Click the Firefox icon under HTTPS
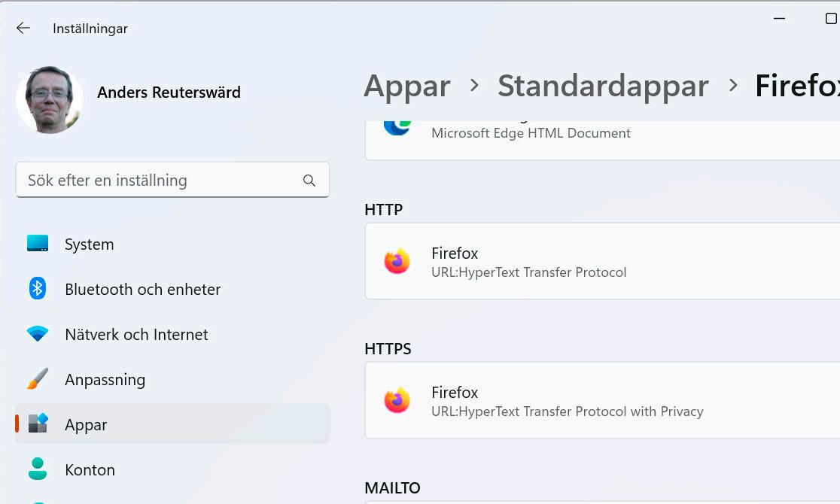The image size is (840, 504). 397,400
